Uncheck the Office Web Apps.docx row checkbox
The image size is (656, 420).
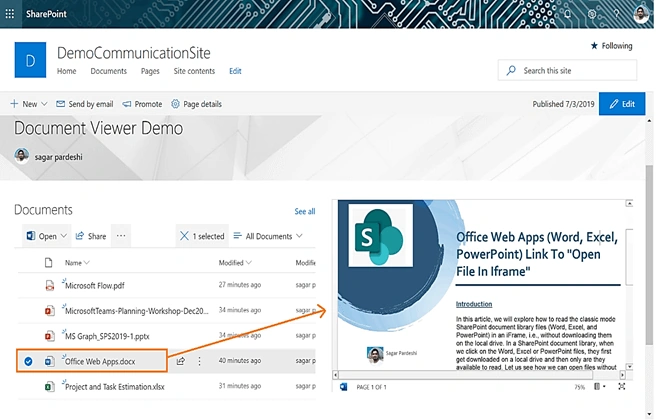click(28, 361)
